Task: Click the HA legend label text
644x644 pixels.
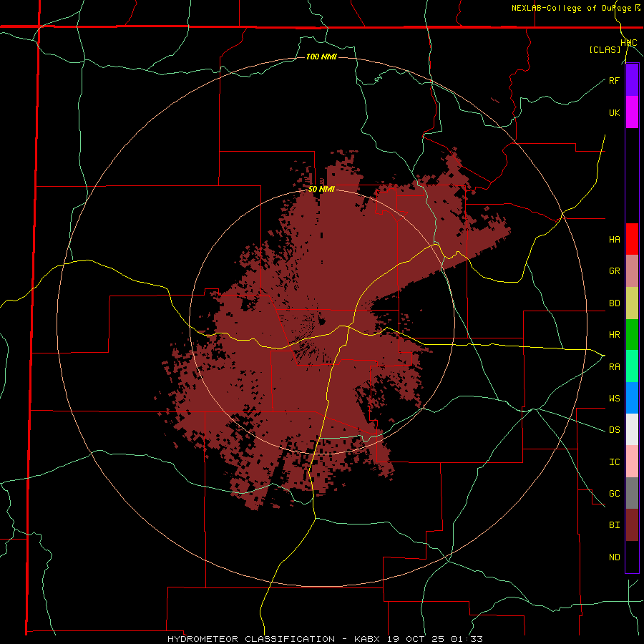Action: tap(614, 240)
